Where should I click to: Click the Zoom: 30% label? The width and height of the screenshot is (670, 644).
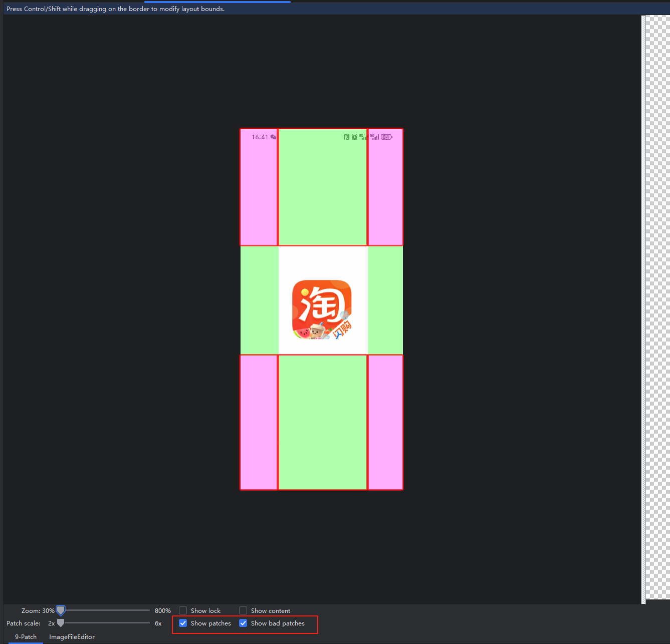(x=38, y=610)
